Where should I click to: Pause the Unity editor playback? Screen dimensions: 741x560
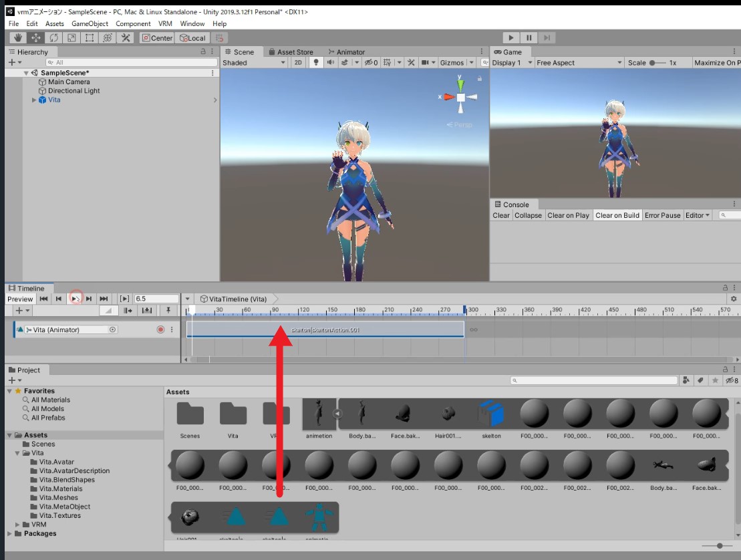coord(529,38)
